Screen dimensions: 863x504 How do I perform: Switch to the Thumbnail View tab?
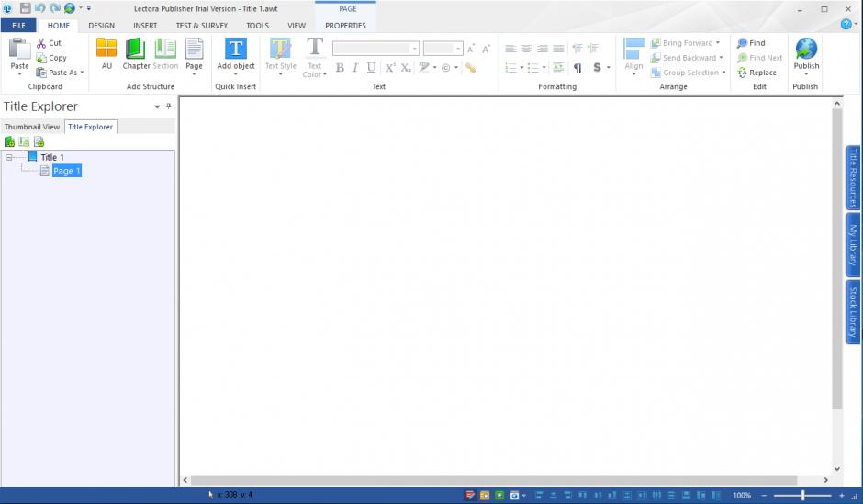coord(32,127)
